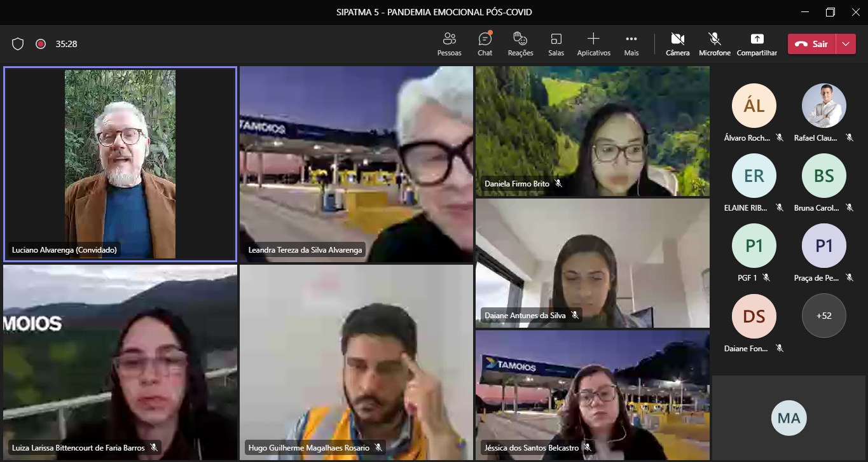Show the +52 additional participants
868x462 pixels.
click(x=823, y=315)
